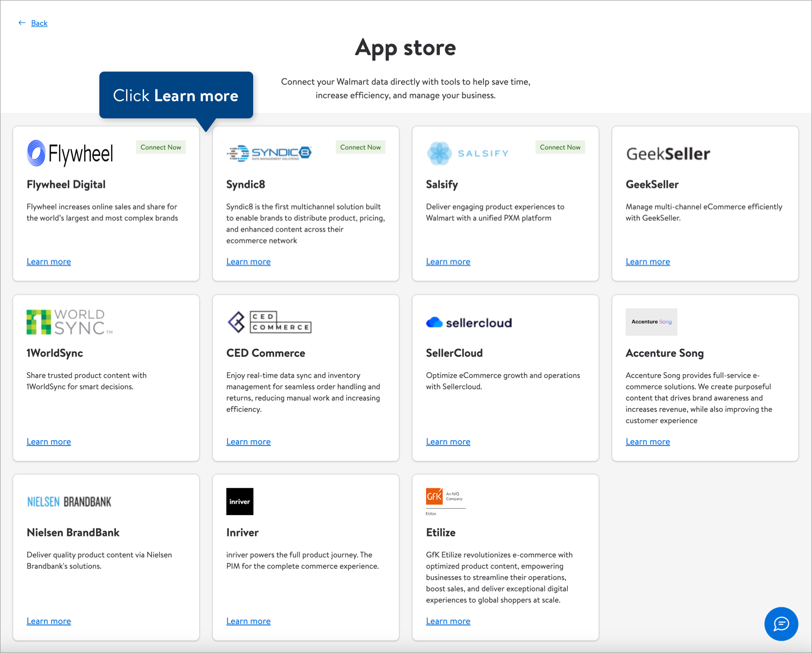Screen dimensions: 812x653
Task: Click the Salsify flower logo
Action: [439, 152]
